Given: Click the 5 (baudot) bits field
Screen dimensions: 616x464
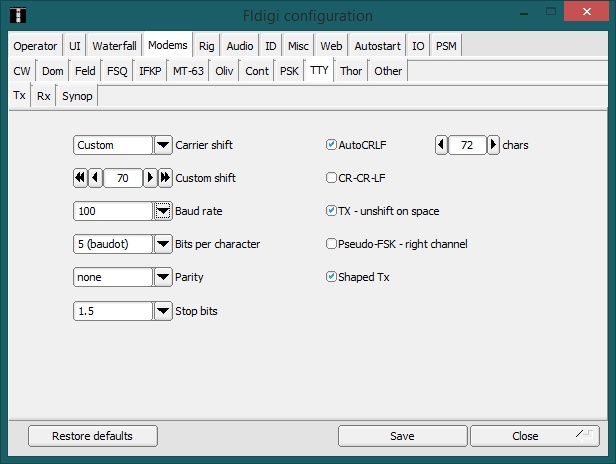Looking at the screenshot, I should tap(113, 244).
